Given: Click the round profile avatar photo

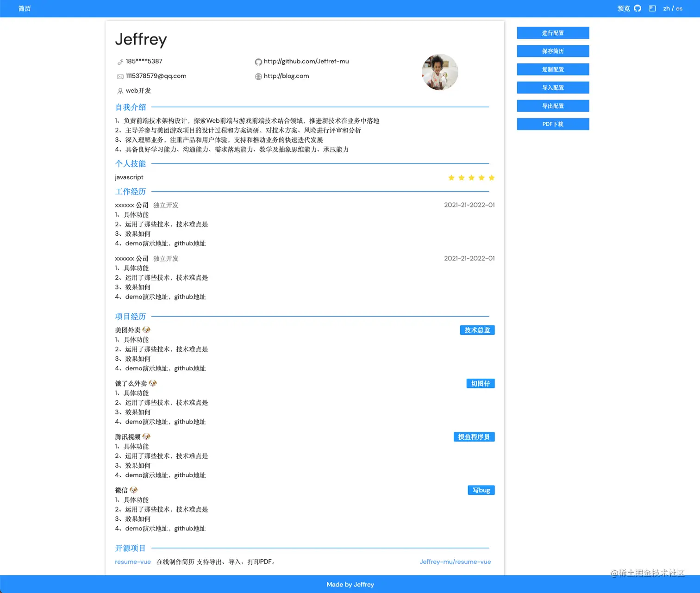Looking at the screenshot, I should 440,72.
